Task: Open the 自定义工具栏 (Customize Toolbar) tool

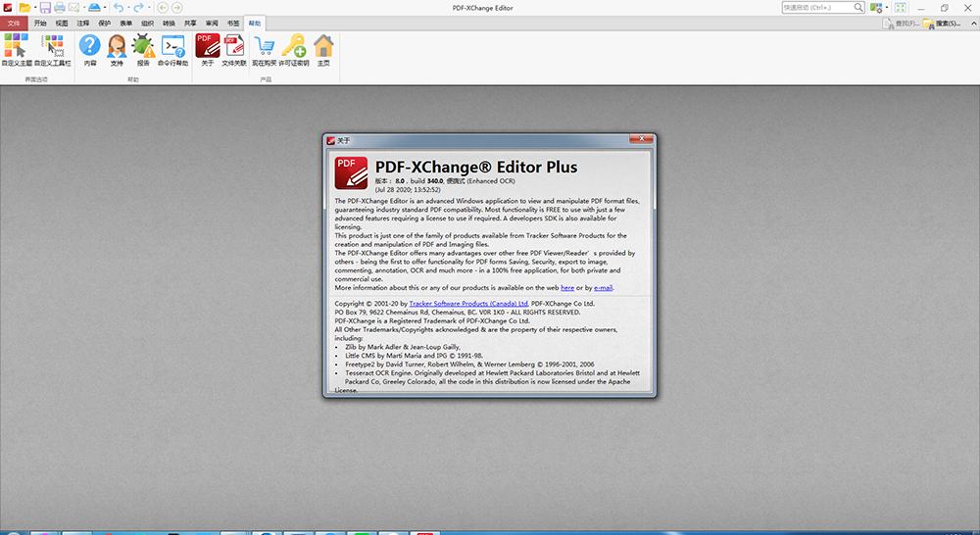Action: [53, 49]
